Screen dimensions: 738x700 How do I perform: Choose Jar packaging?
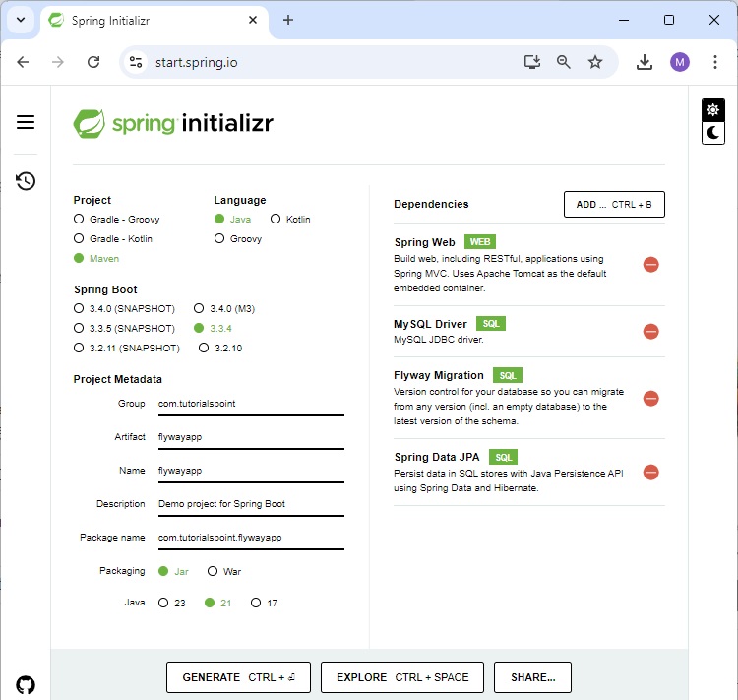coord(173,571)
